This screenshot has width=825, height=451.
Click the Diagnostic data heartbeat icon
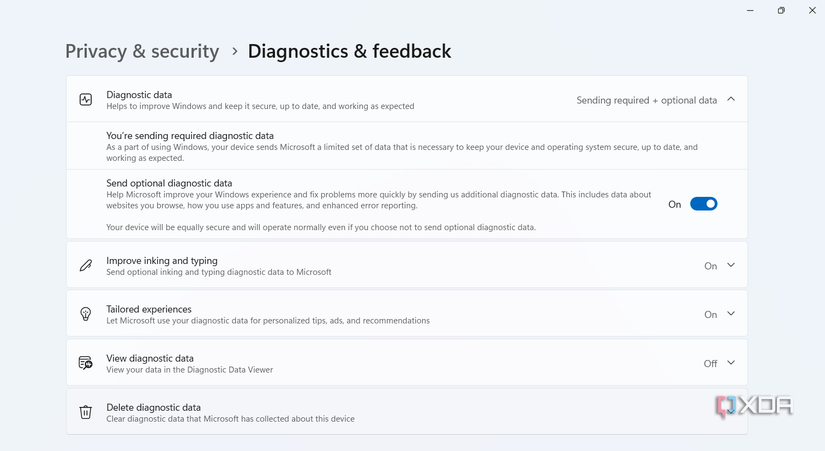(86, 100)
